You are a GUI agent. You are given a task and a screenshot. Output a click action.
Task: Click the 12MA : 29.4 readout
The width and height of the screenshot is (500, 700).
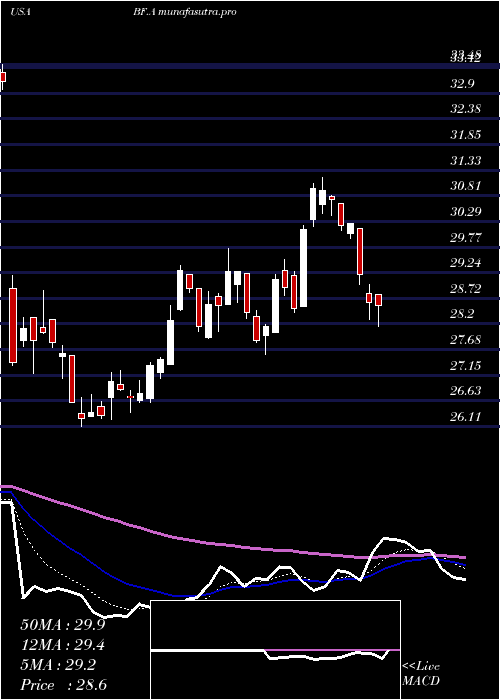[x=62, y=645]
